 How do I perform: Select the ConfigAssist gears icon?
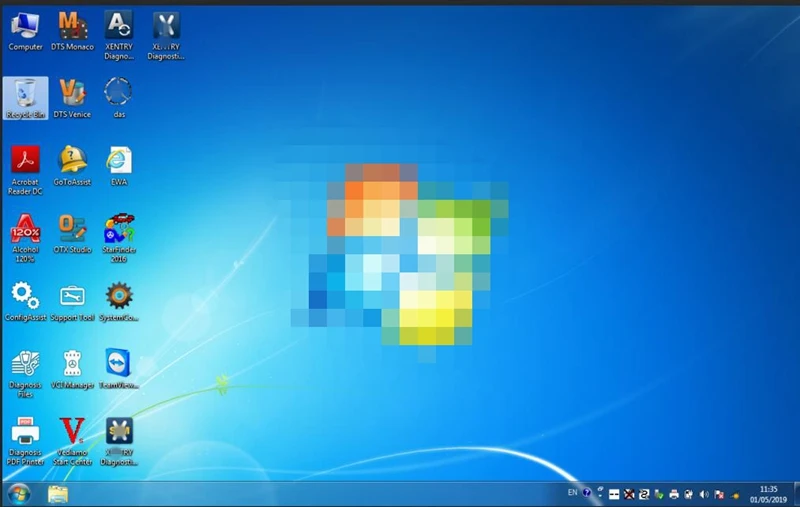25,302
